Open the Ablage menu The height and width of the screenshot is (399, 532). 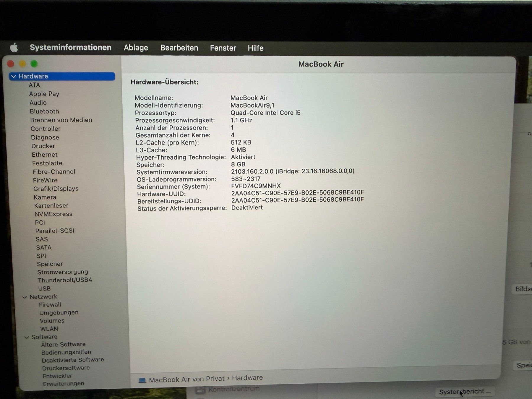click(x=136, y=48)
